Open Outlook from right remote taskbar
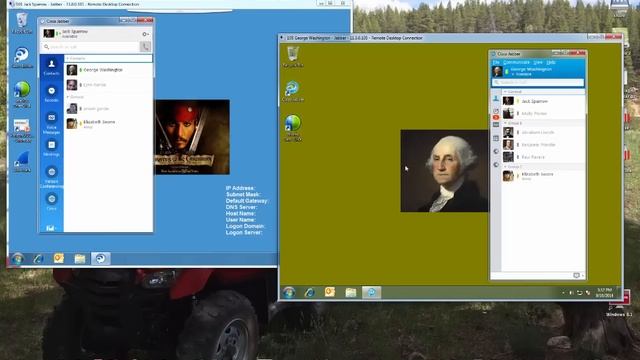This screenshot has width=640, height=360. (x=330, y=292)
